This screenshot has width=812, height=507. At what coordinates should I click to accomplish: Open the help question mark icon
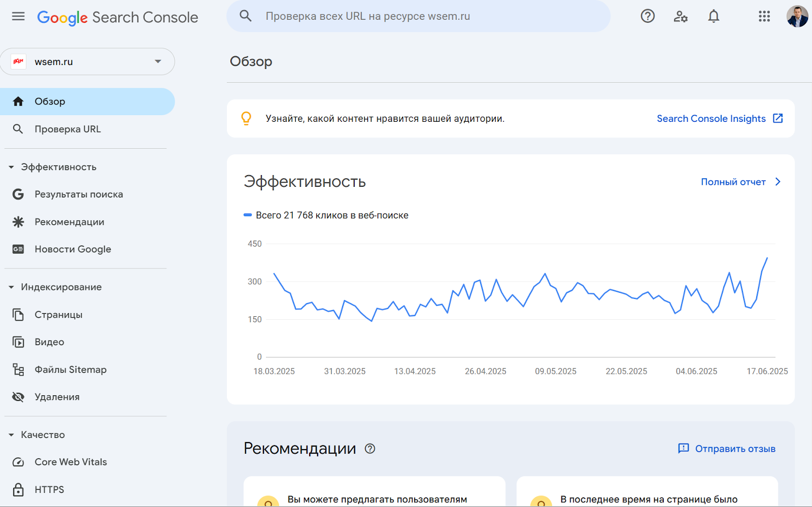click(648, 16)
